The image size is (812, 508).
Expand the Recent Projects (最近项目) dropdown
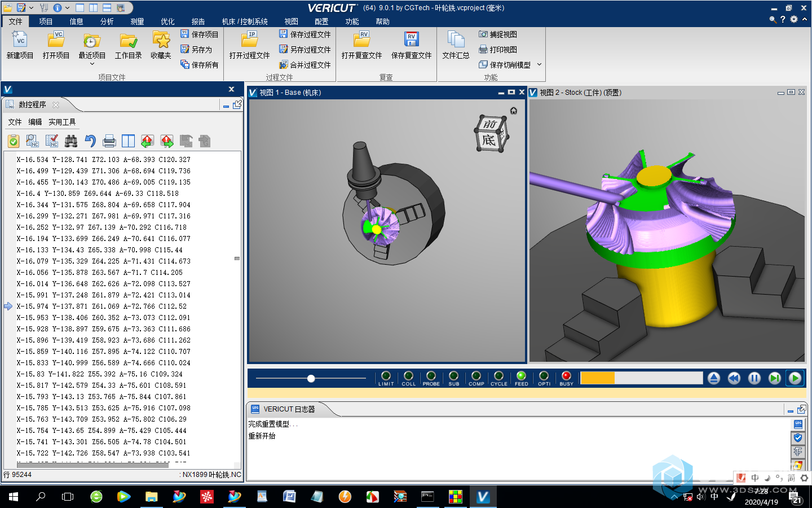[92, 64]
